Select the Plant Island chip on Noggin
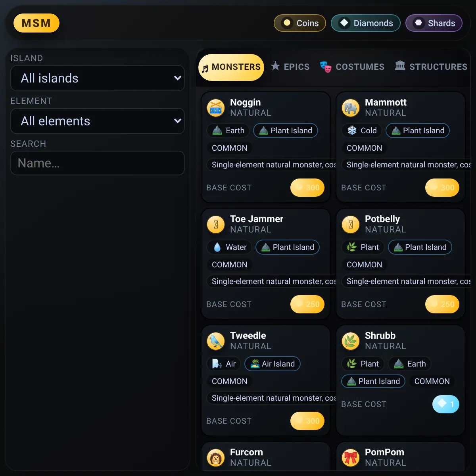Image resolution: width=476 pixels, height=476 pixels. [286, 131]
